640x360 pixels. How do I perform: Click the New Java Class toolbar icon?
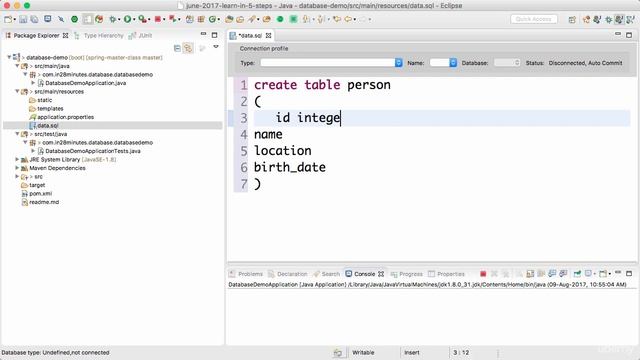pos(212,19)
